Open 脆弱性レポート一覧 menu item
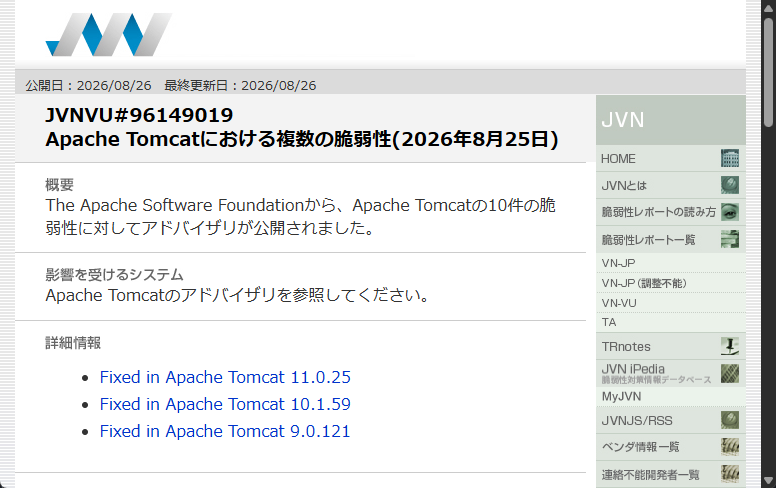776x488 pixels. click(x=671, y=240)
